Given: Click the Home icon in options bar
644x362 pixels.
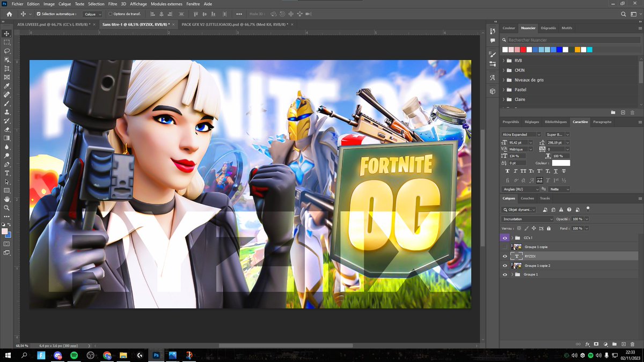Looking at the screenshot, I should coord(9,14).
